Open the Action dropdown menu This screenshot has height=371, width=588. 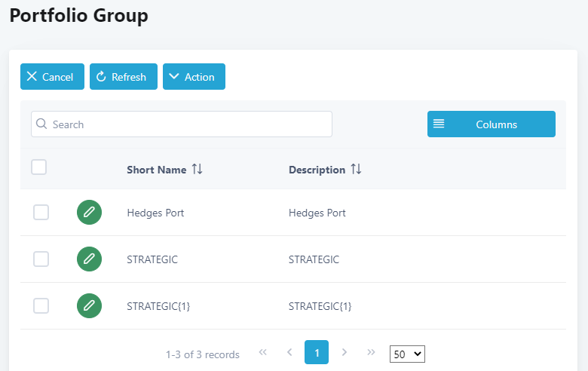click(x=194, y=77)
